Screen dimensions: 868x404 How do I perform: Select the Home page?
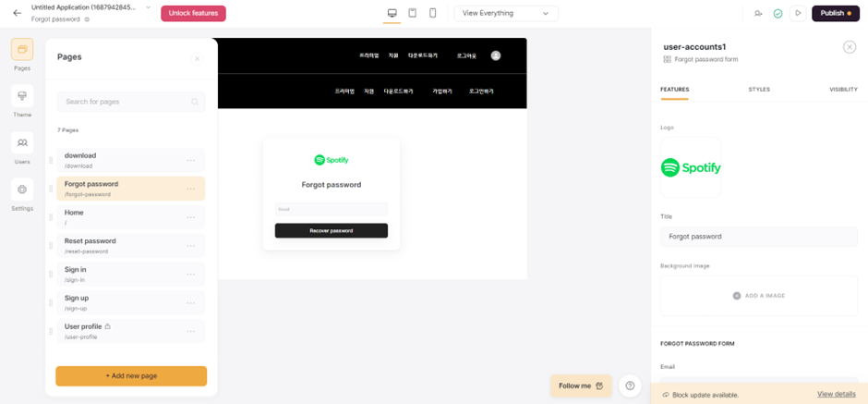[x=130, y=217]
